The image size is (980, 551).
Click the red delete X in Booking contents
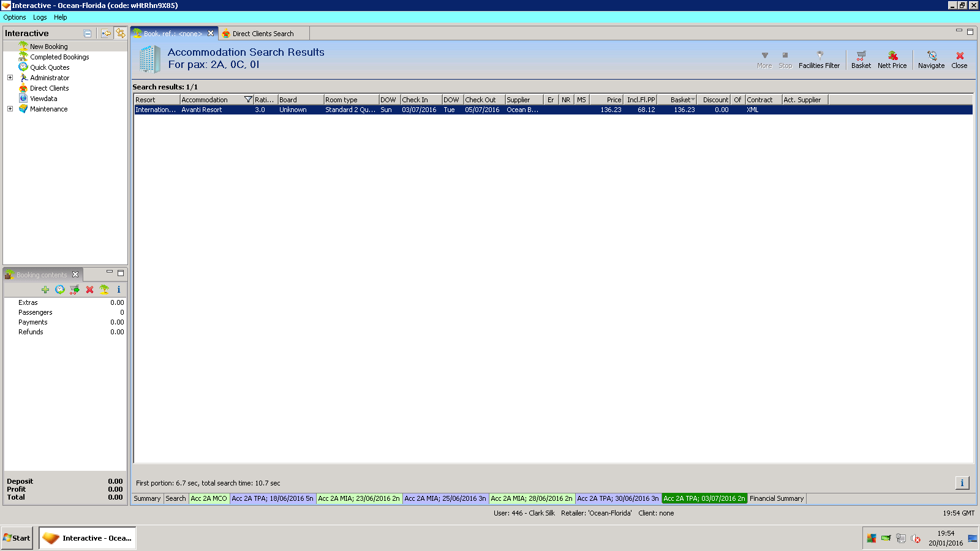[x=89, y=290]
